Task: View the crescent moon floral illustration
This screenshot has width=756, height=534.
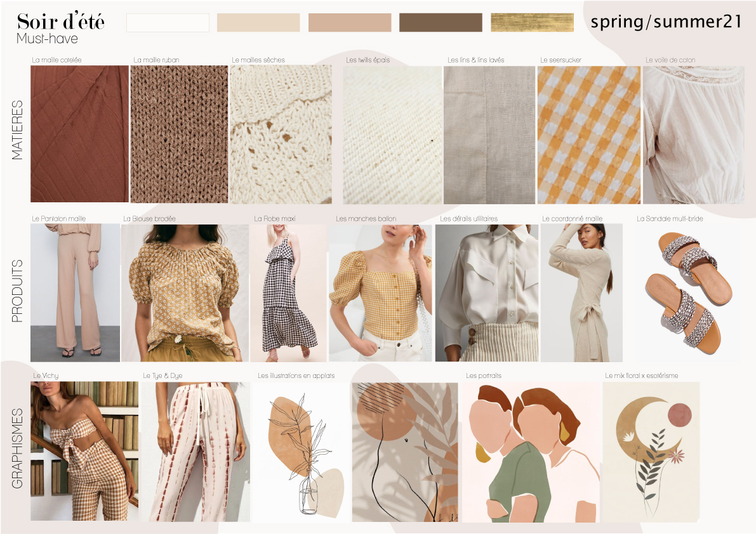Action: coord(651,453)
